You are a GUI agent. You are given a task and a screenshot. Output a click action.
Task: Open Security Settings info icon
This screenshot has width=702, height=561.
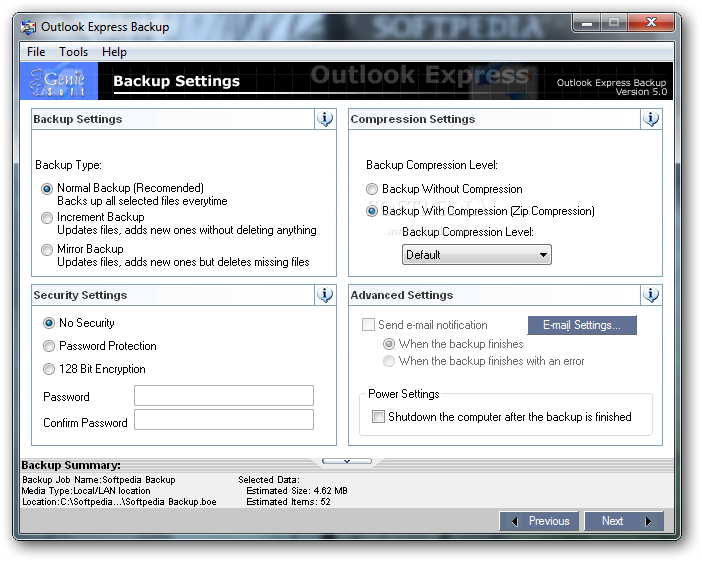[x=325, y=295]
